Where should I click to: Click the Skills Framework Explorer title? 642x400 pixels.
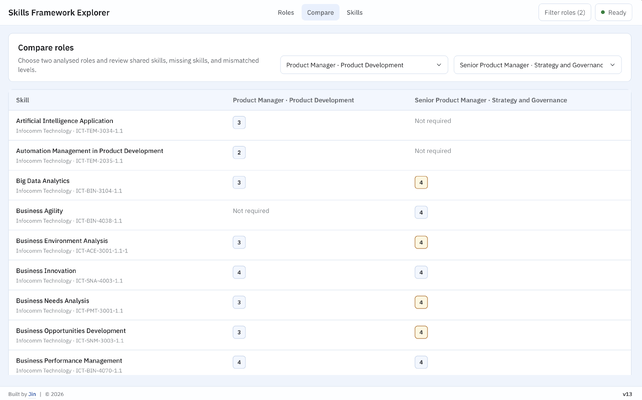pos(59,13)
